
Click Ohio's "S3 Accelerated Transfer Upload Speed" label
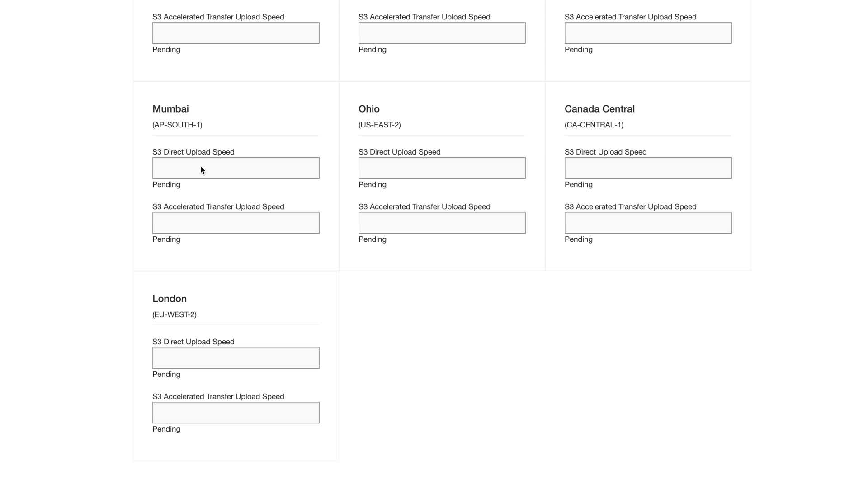tap(424, 206)
